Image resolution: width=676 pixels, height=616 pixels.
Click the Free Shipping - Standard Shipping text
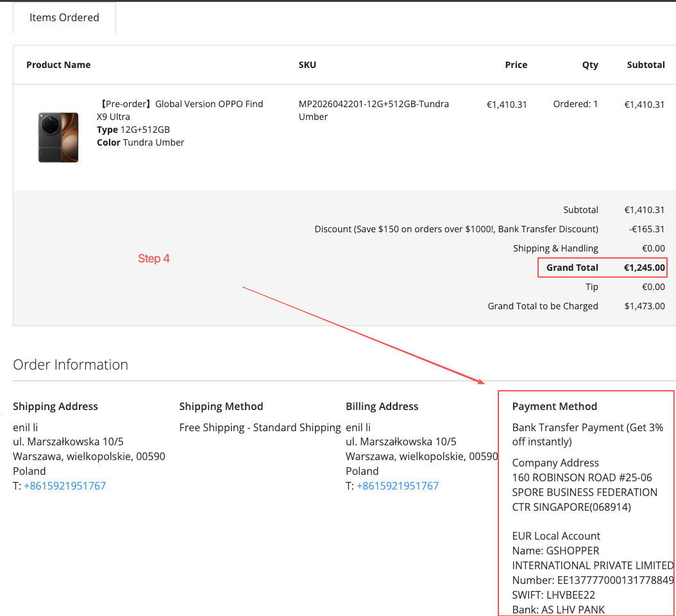[260, 427]
